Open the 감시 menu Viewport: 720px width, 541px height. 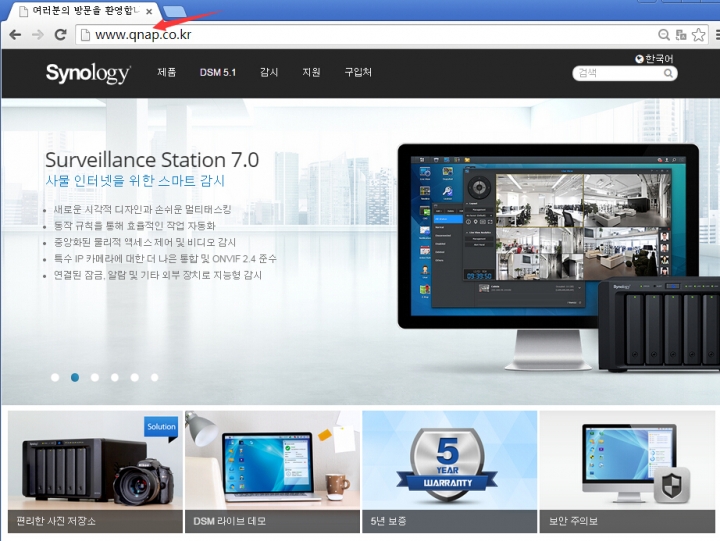point(269,72)
